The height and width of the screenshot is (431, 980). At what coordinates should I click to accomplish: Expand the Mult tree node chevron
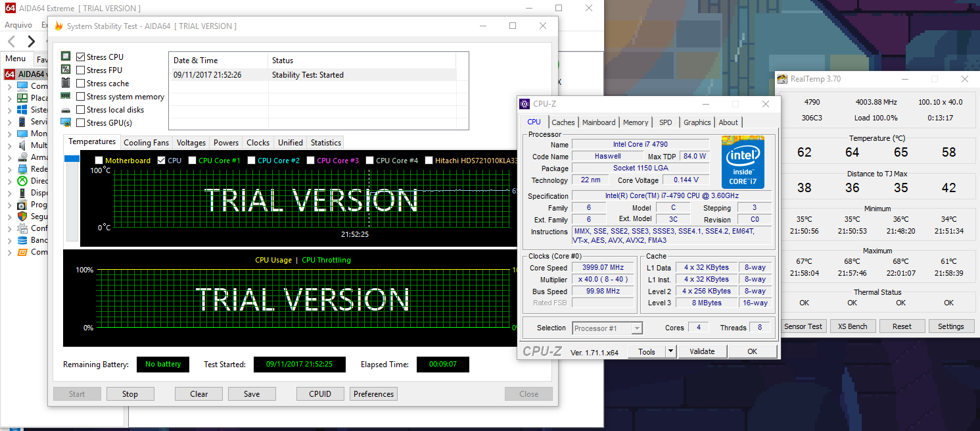coord(9,145)
